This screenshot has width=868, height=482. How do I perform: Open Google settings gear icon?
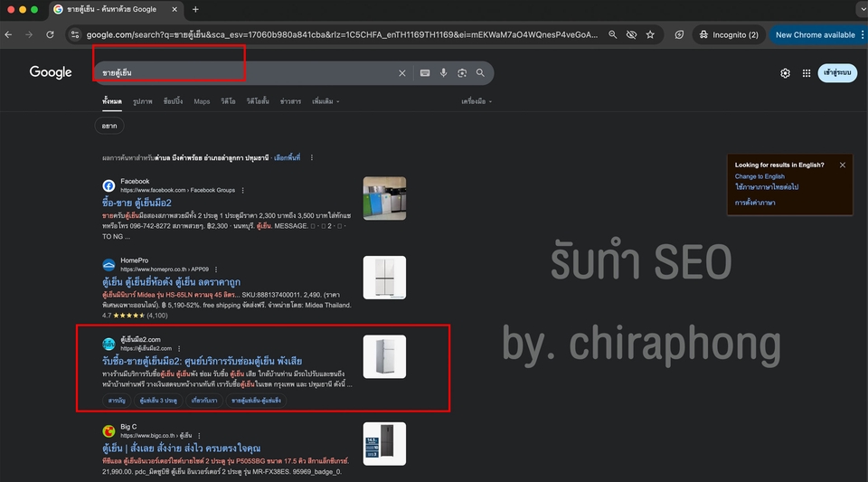coord(785,73)
